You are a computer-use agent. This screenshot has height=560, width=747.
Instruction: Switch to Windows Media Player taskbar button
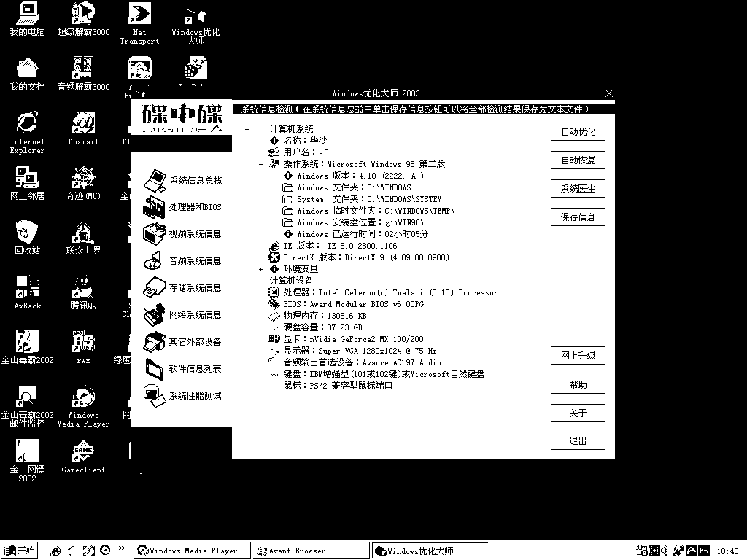pos(192,551)
